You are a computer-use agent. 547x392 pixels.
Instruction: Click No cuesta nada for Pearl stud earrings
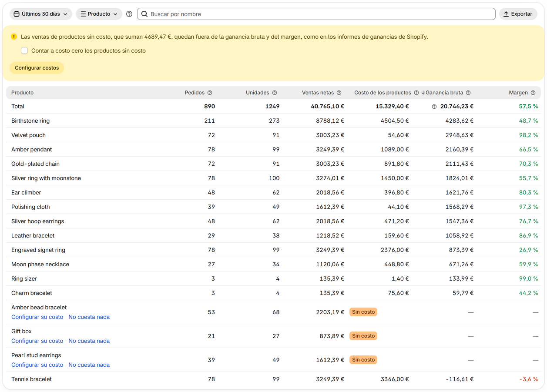point(89,365)
